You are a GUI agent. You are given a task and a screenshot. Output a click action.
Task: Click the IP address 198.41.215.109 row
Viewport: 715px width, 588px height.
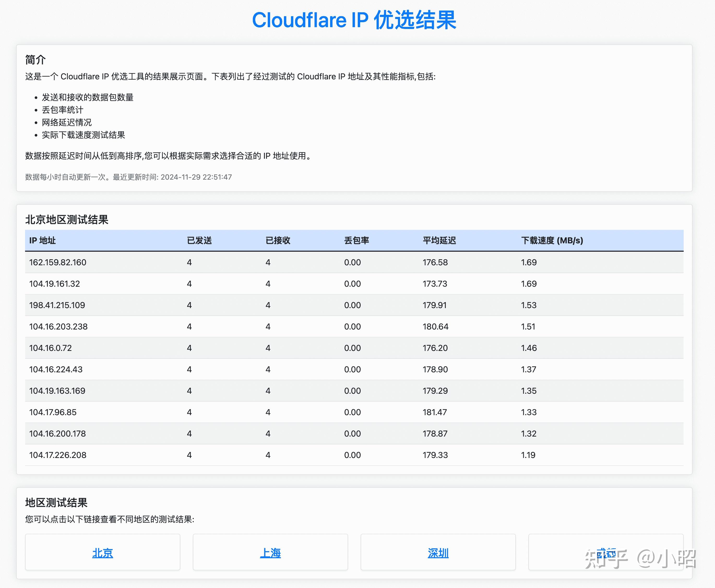click(57, 305)
